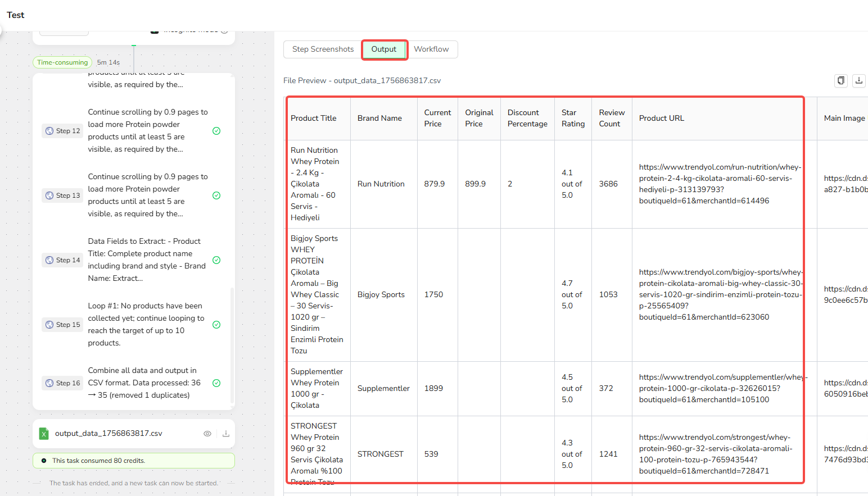
Task: Click the Step 16 globe icon
Action: click(x=49, y=383)
